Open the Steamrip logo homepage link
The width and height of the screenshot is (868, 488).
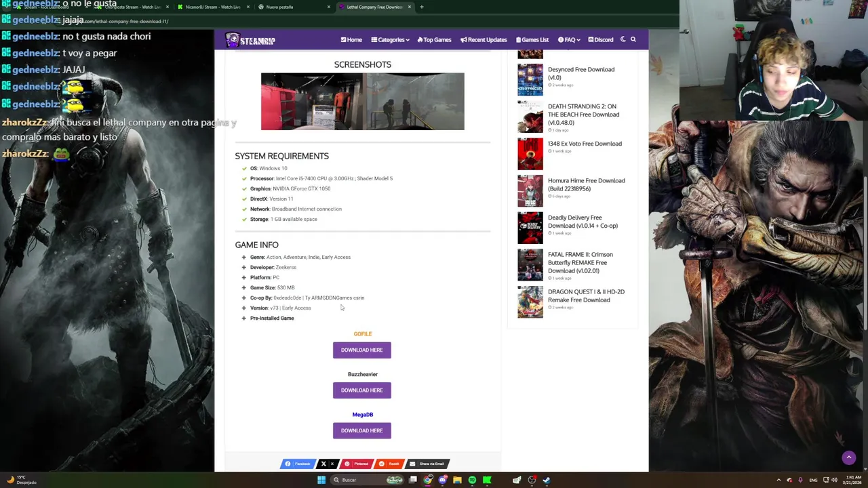click(250, 40)
